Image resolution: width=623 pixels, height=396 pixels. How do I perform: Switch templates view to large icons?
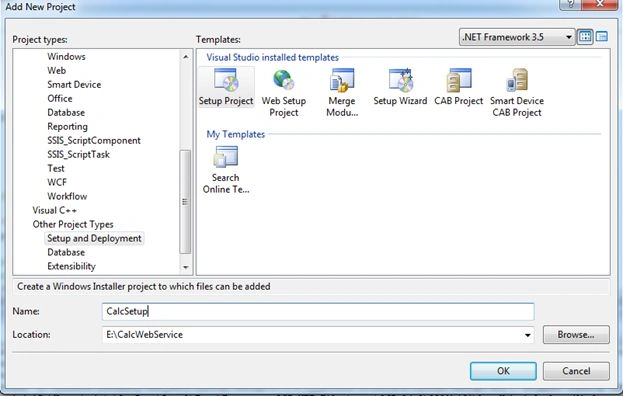pyautogui.click(x=585, y=37)
